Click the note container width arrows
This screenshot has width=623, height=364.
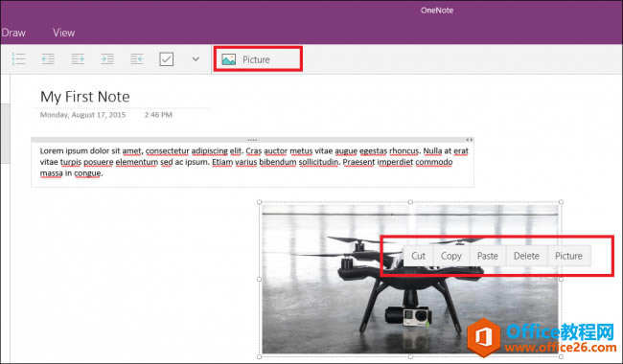tap(470, 140)
